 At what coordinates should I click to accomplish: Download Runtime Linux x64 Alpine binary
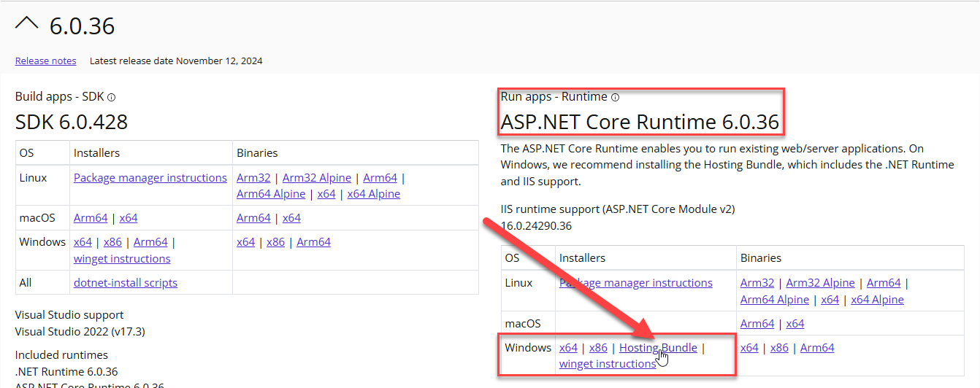coord(878,300)
